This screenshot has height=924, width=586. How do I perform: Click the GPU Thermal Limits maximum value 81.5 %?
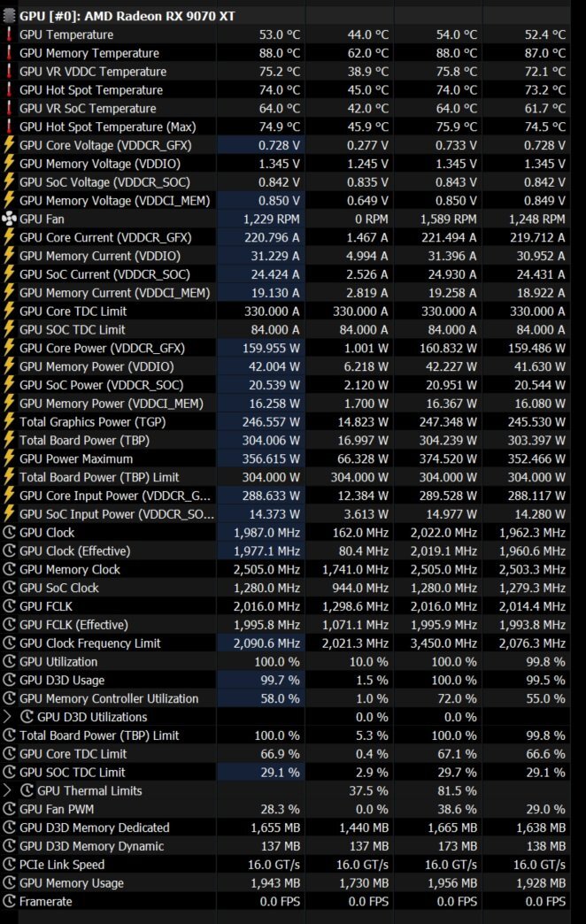pos(457,791)
